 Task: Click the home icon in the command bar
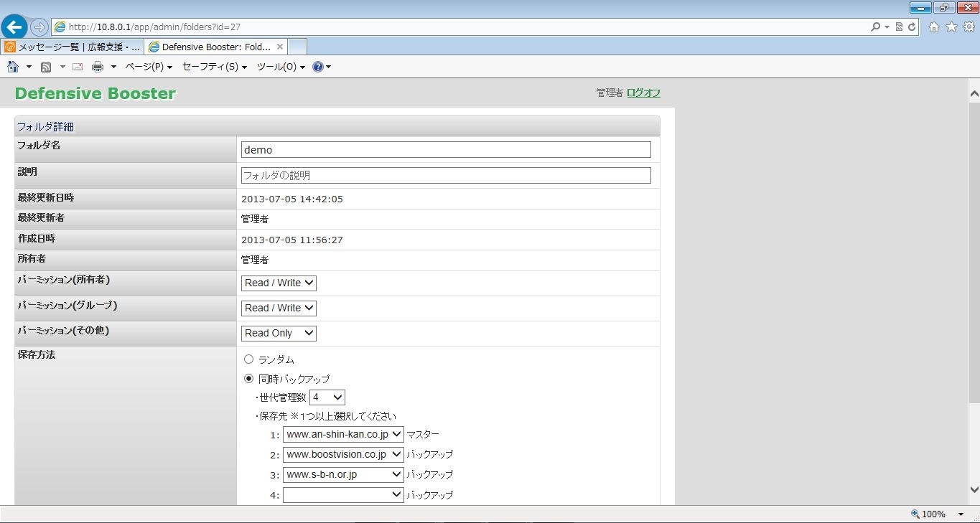13,67
